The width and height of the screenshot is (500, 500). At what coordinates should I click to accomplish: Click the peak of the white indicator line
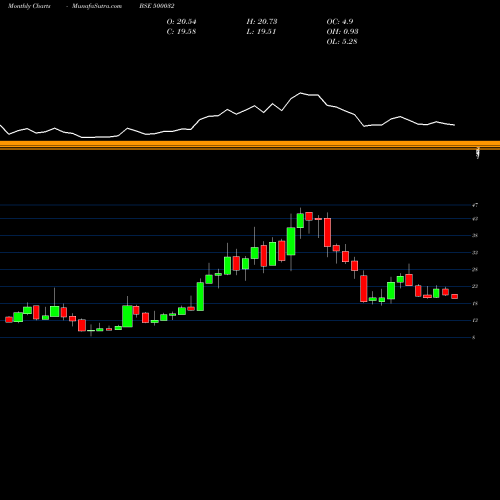[x=301, y=93]
